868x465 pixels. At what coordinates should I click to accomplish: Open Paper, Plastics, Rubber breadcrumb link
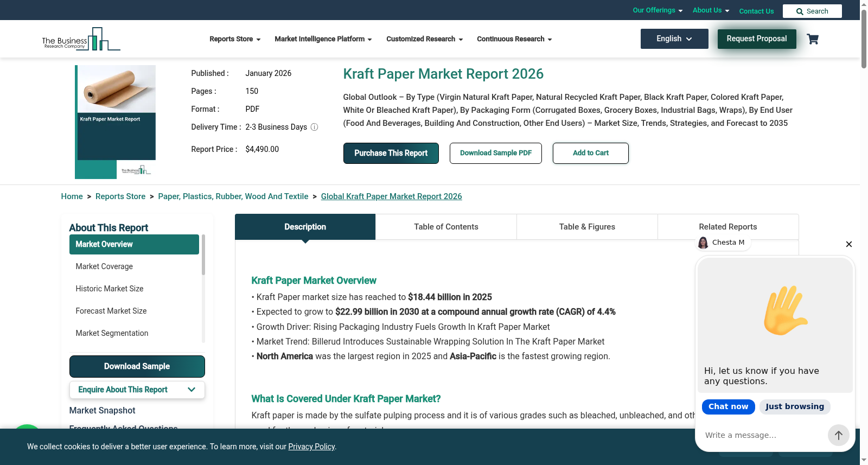(x=233, y=196)
